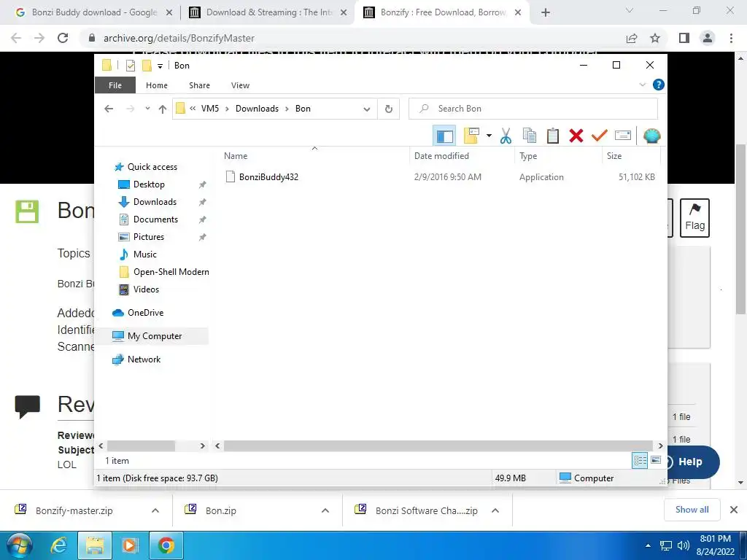Select OneDrive in navigation pane

(x=145, y=313)
